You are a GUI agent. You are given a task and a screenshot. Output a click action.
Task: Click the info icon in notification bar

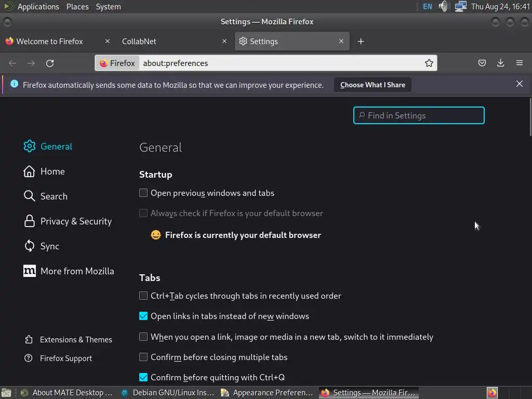(x=14, y=84)
